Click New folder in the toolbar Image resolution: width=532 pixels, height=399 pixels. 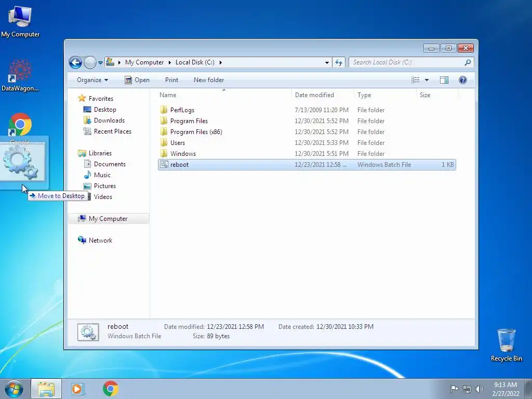(209, 80)
